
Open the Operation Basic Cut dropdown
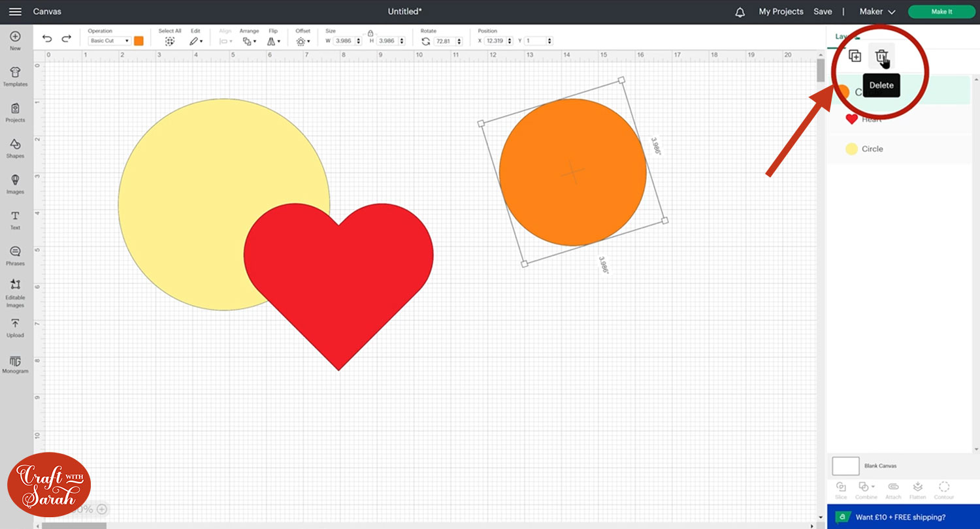click(x=109, y=41)
